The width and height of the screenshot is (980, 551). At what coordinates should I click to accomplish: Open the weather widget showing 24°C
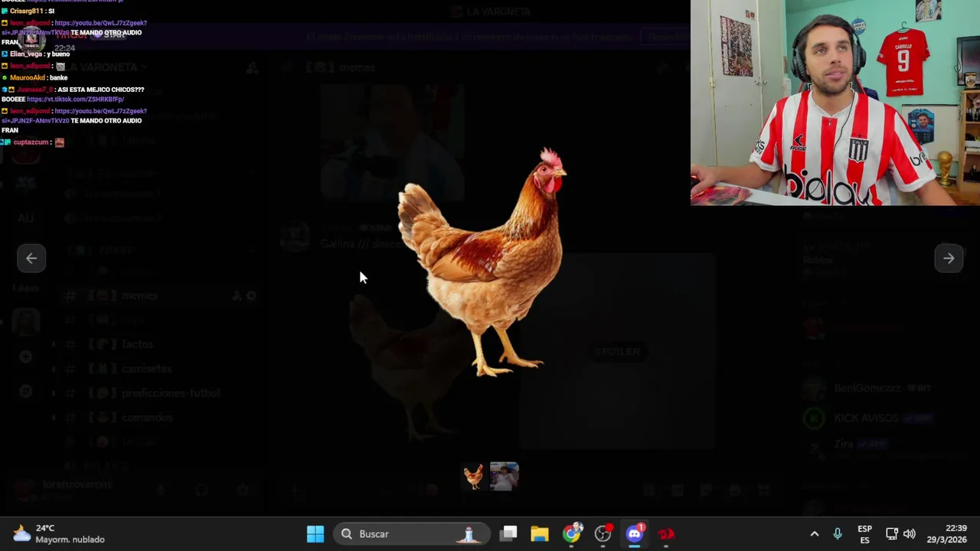(x=60, y=533)
